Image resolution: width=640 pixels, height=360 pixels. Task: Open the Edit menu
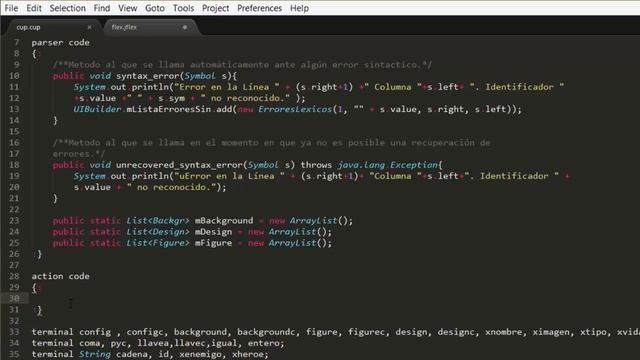34,8
